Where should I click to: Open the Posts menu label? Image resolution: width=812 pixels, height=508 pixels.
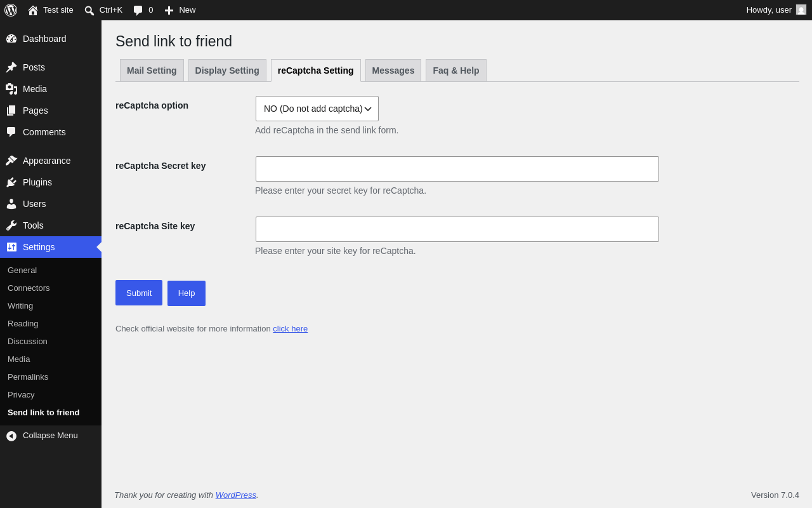click(x=34, y=67)
